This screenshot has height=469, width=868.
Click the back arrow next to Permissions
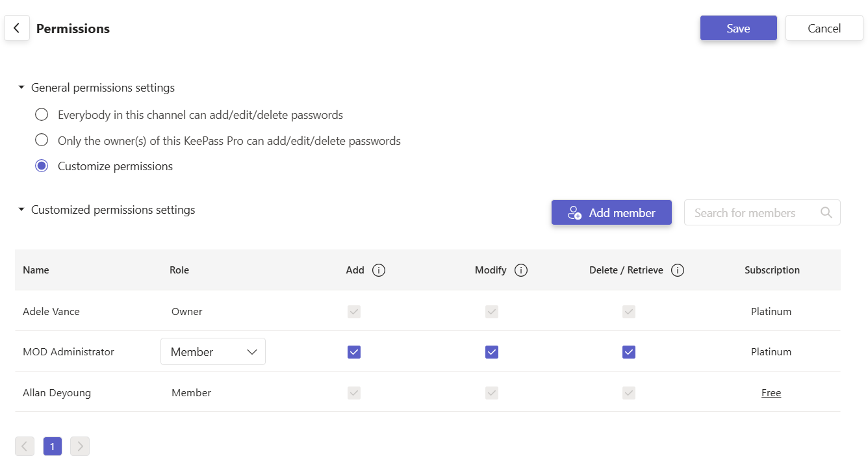pos(17,29)
